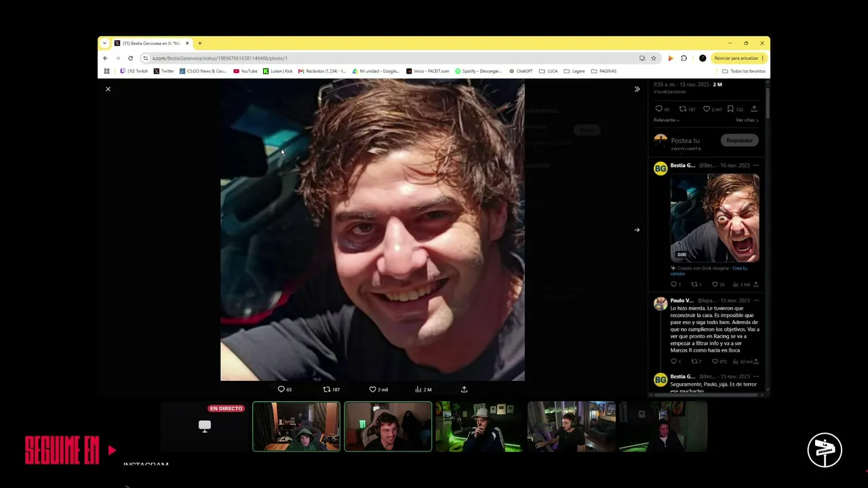Select the Bestia Genovesa en X tab

pyautogui.click(x=152, y=43)
